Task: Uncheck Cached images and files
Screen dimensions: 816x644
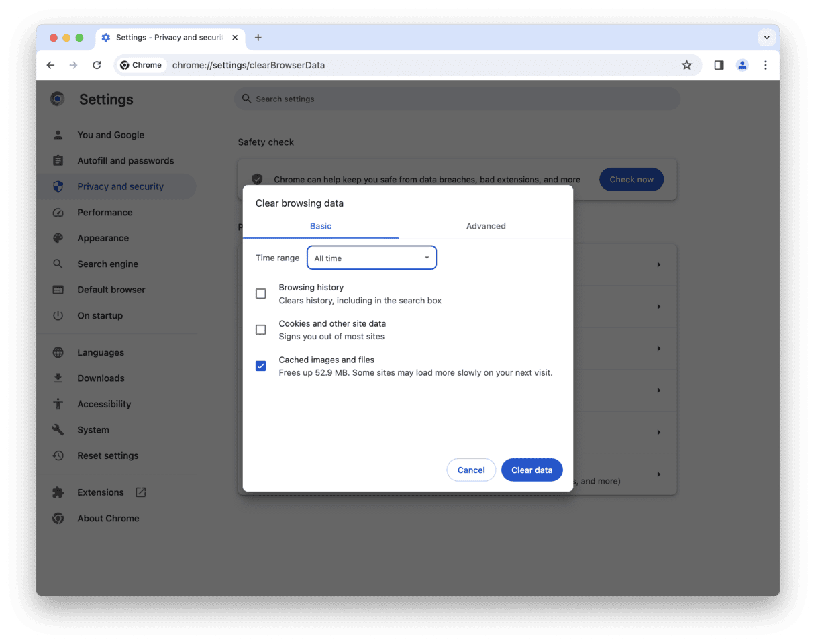Action: 261,366
